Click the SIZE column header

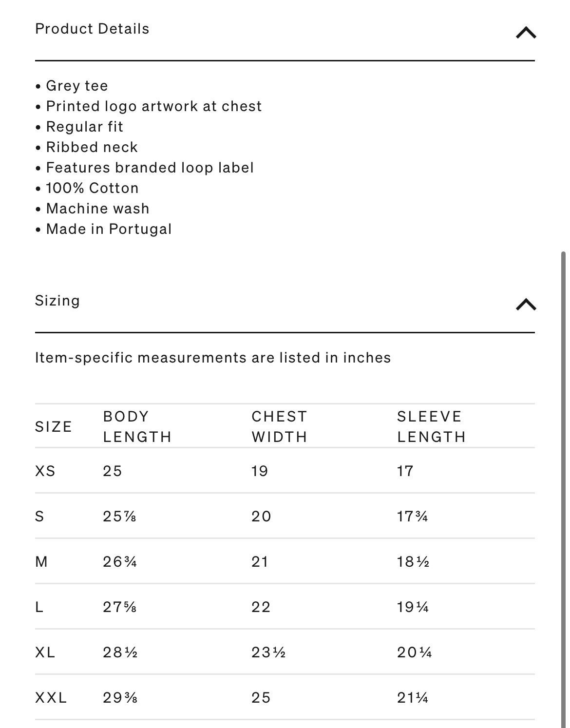[54, 427]
